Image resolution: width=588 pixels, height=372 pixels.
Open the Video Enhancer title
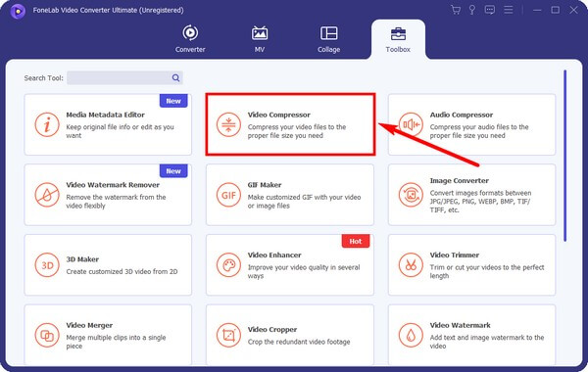point(274,255)
